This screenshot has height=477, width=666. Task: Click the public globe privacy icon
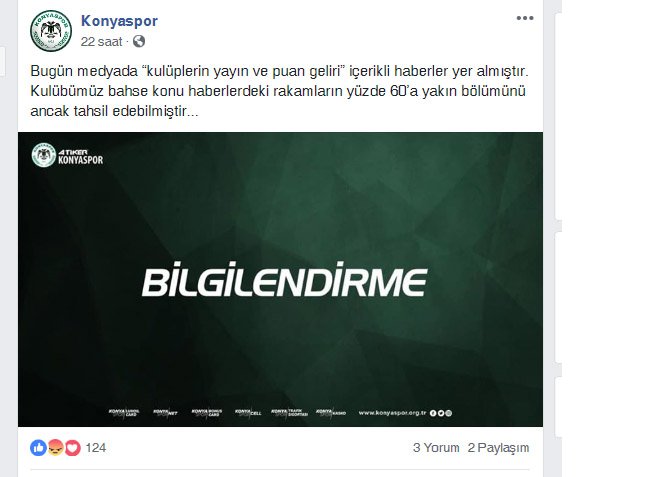tap(139, 41)
